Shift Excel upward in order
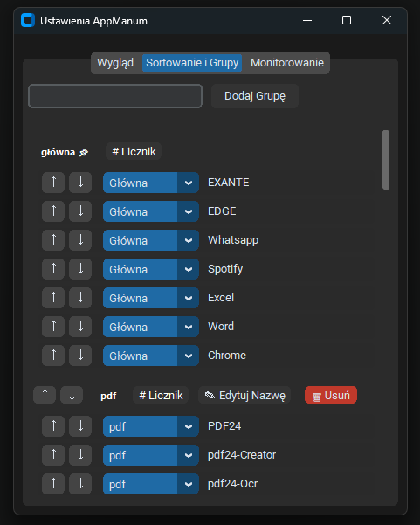The width and height of the screenshot is (420, 525). click(x=53, y=298)
